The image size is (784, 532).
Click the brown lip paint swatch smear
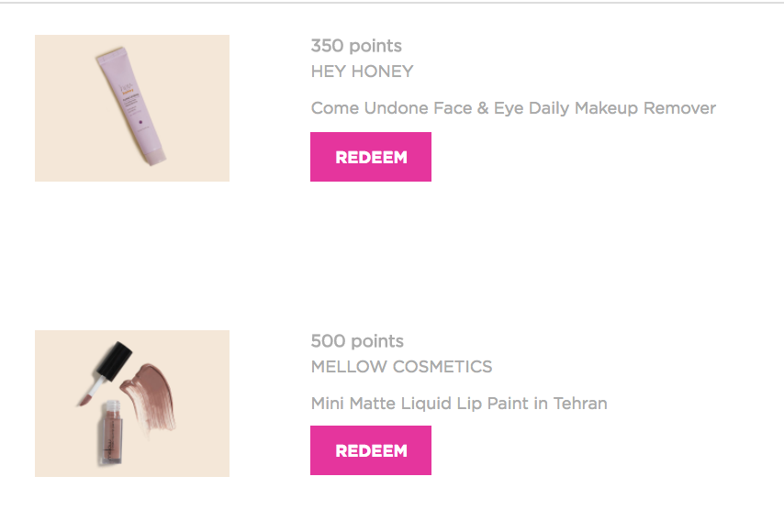pos(149,398)
